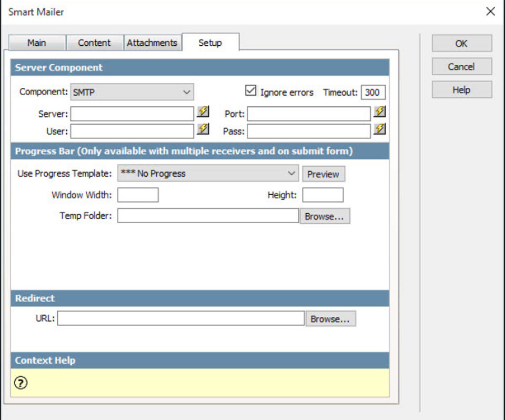Close the Smart Mailer dialog

point(490,12)
